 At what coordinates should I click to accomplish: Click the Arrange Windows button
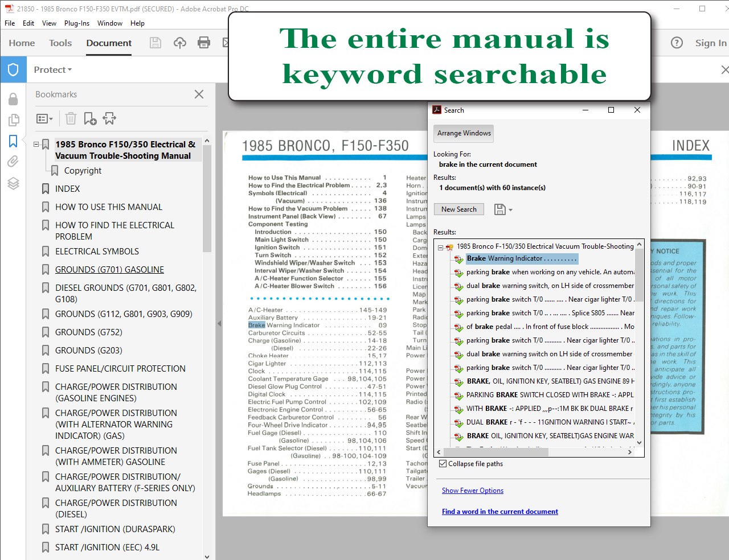click(x=464, y=133)
